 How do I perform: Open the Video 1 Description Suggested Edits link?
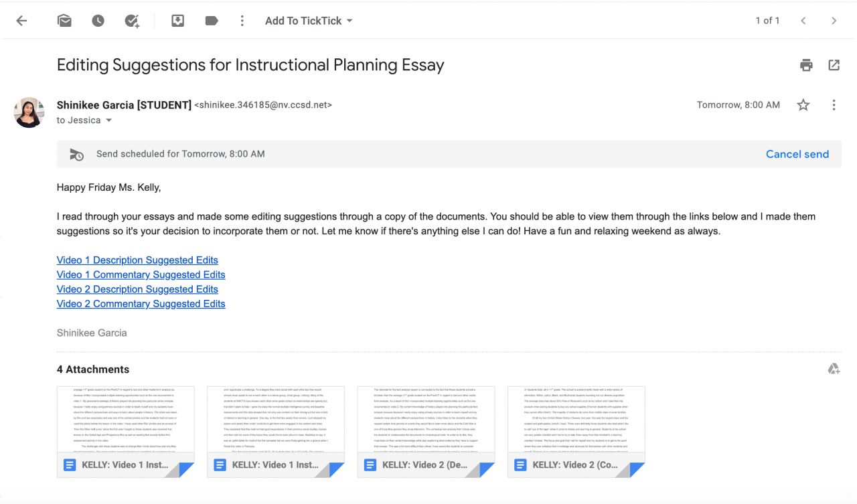point(137,260)
